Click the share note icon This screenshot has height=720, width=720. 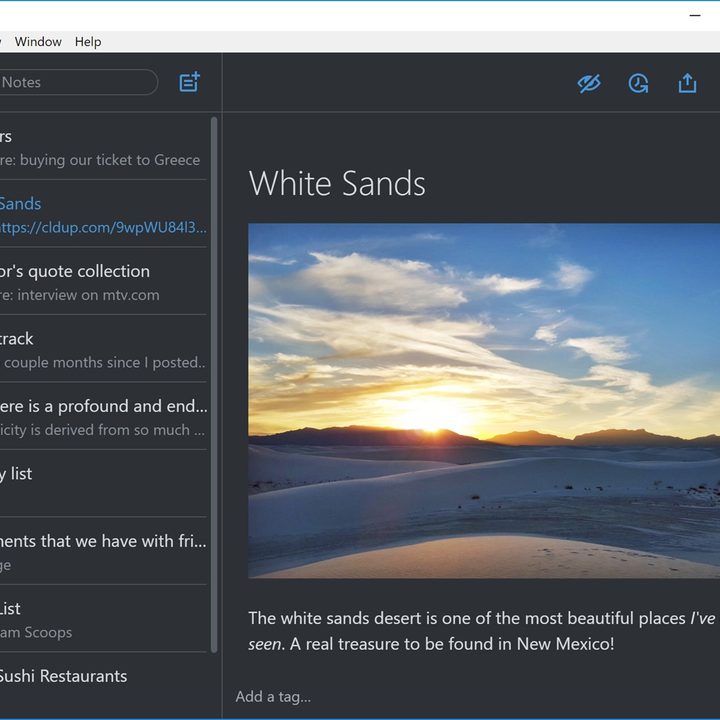687,83
